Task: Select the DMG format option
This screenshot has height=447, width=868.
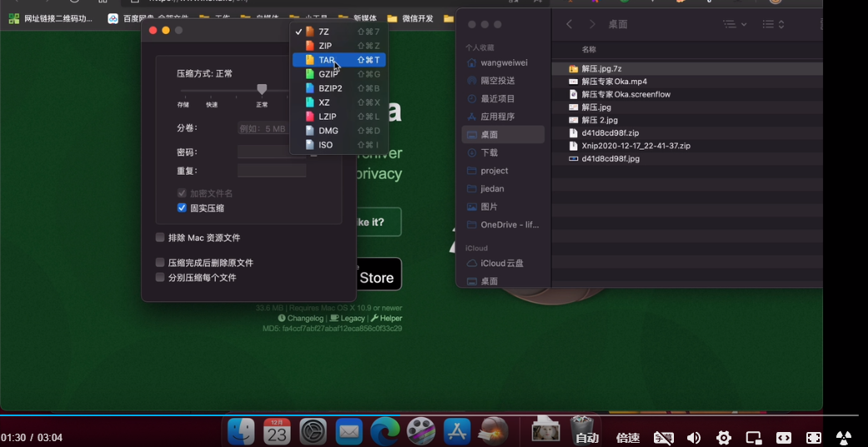Action: tap(339, 131)
